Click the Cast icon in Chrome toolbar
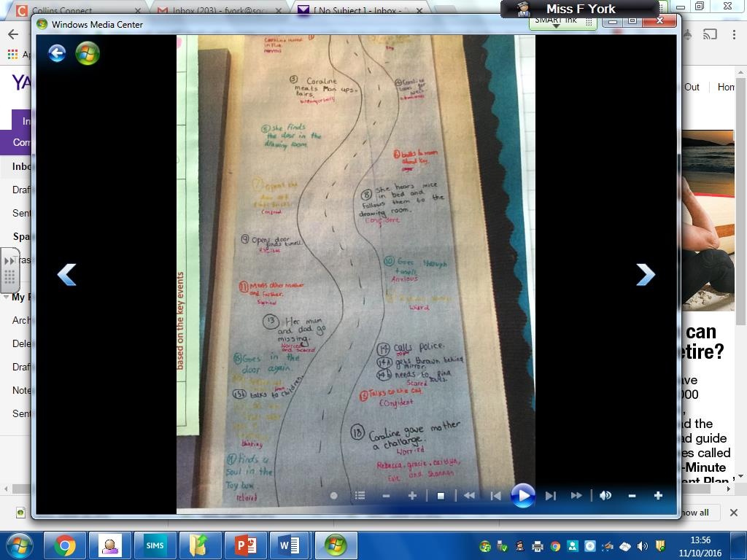 point(710,34)
